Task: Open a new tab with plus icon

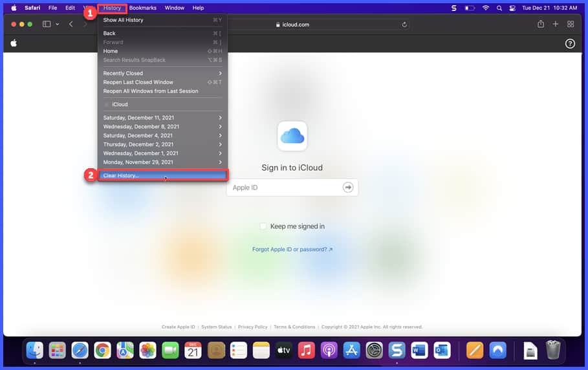Action: point(556,24)
